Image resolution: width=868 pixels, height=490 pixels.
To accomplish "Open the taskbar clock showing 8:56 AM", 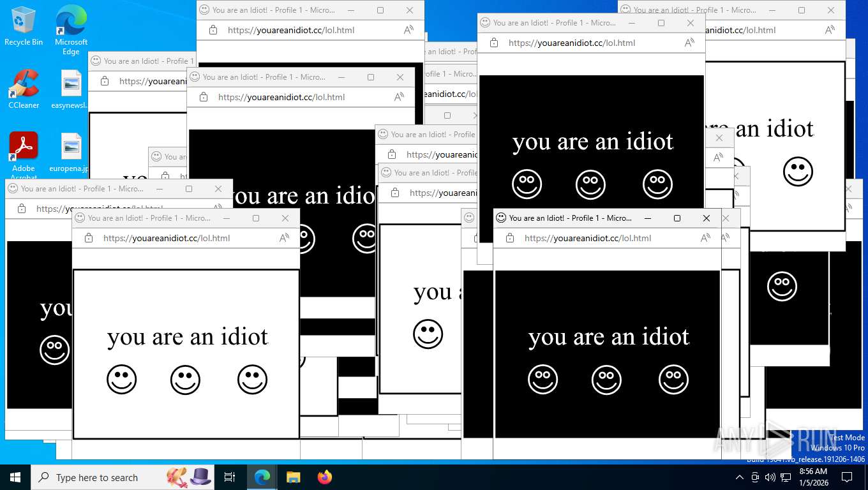I will click(812, 477).
